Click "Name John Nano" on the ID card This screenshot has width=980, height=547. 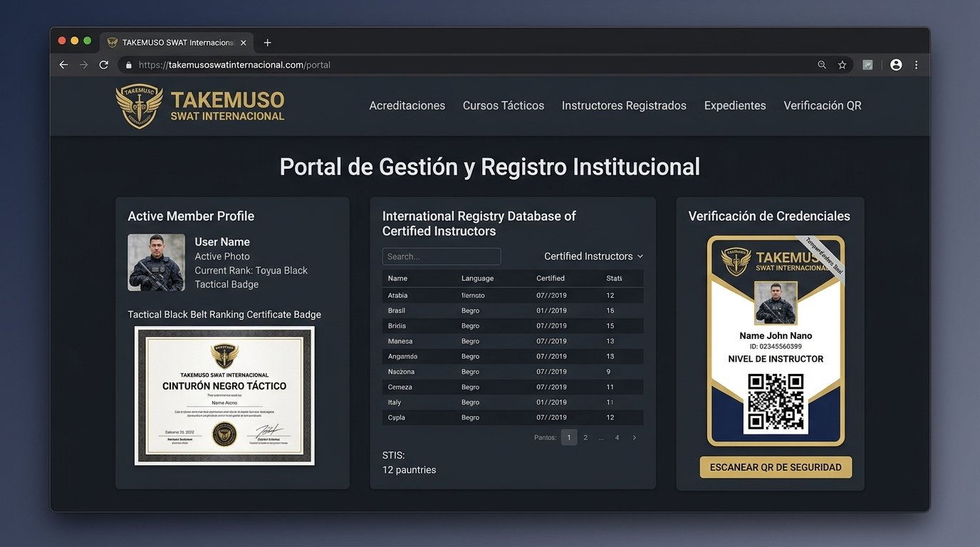[x=776, y=335]
